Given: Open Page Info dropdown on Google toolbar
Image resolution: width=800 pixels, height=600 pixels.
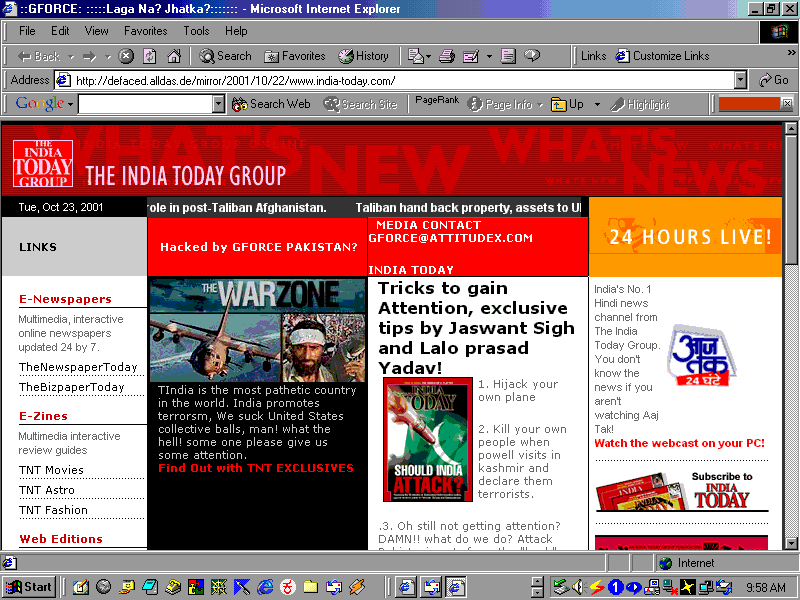Looking at the screenshot, I should click(x=540, y=105).
